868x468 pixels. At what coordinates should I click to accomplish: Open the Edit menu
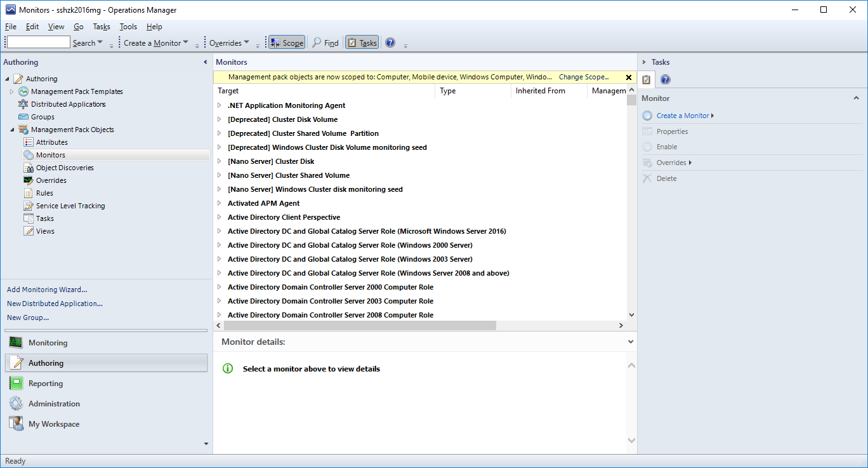[x=32, y=27]
